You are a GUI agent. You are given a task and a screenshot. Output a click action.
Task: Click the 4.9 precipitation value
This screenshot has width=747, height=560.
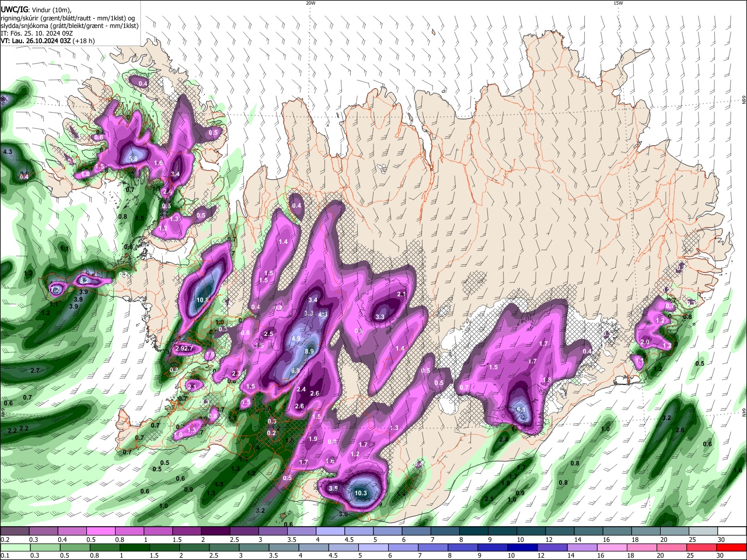295,338
